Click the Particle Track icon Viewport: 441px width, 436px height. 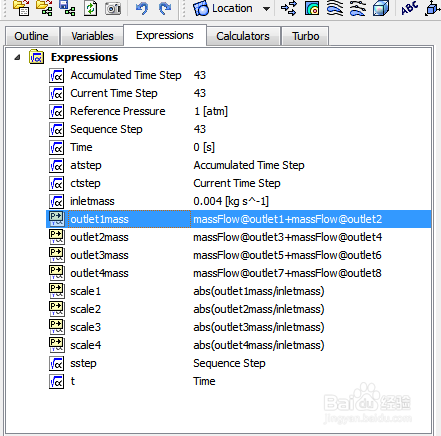click(x=357, y=8)
